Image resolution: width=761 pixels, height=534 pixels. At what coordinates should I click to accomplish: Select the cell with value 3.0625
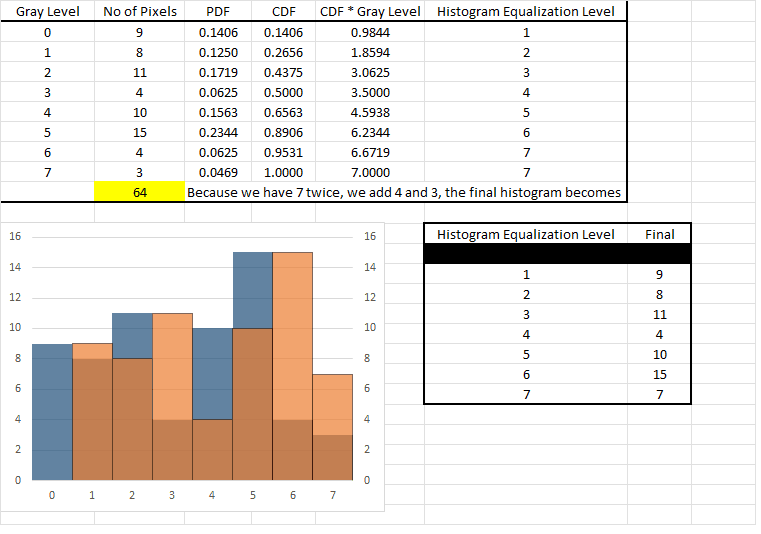click(x=370, y=72)
